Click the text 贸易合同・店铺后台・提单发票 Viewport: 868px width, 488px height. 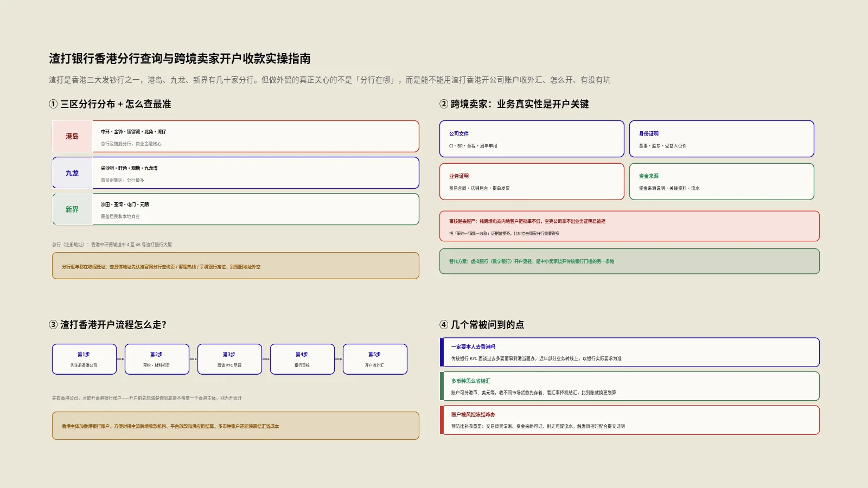[480, 188]
